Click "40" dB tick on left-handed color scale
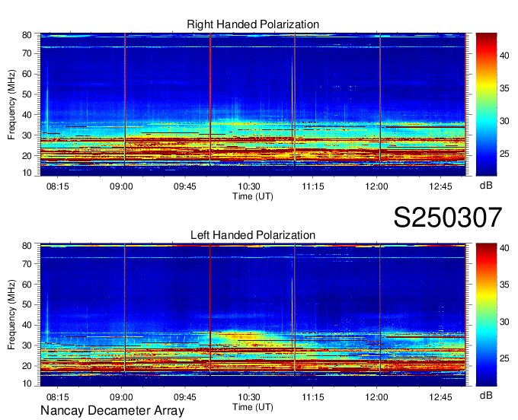Viewport: 518px width, 420px height. tap(504, 248)
